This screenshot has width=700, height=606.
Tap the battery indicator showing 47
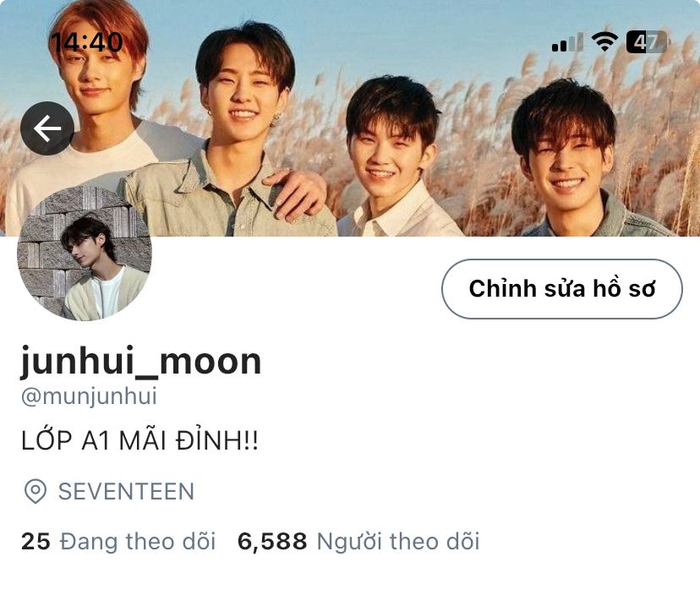tap(647, 42)
